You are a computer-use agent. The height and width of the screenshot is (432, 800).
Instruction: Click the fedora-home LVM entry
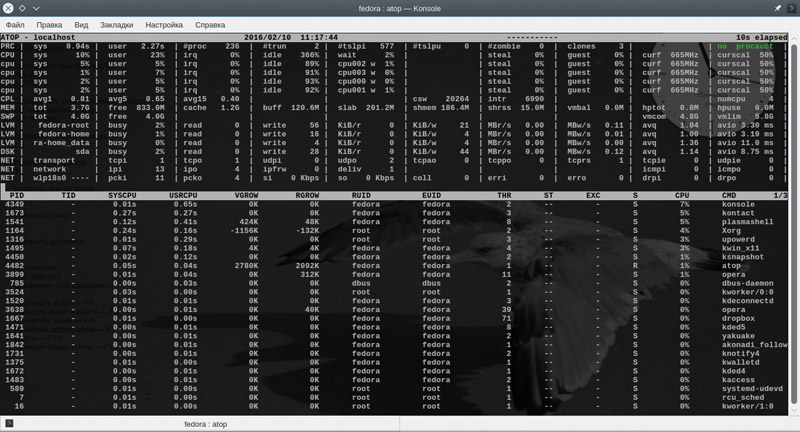(63, 134)
